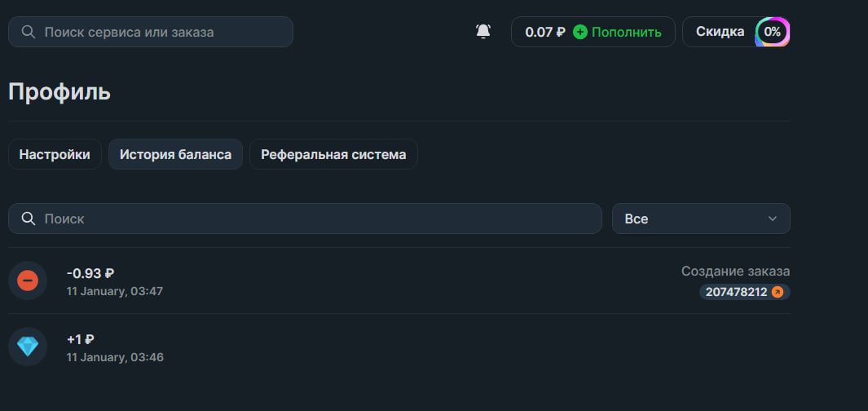The height and width of the screenshot is (411, 868).
Task: Expand the filter using the chevron arrow
Action: click(773, 219)
